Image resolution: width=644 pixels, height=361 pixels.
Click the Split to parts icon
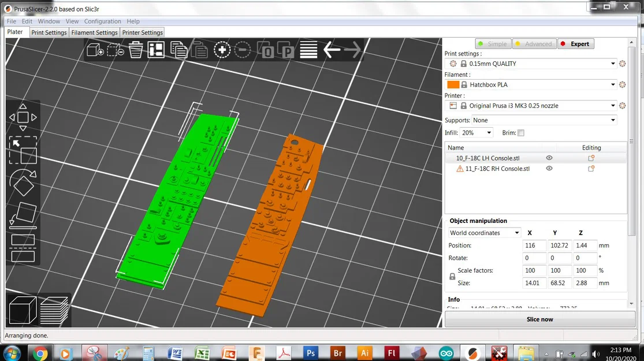tap(286, 50)
